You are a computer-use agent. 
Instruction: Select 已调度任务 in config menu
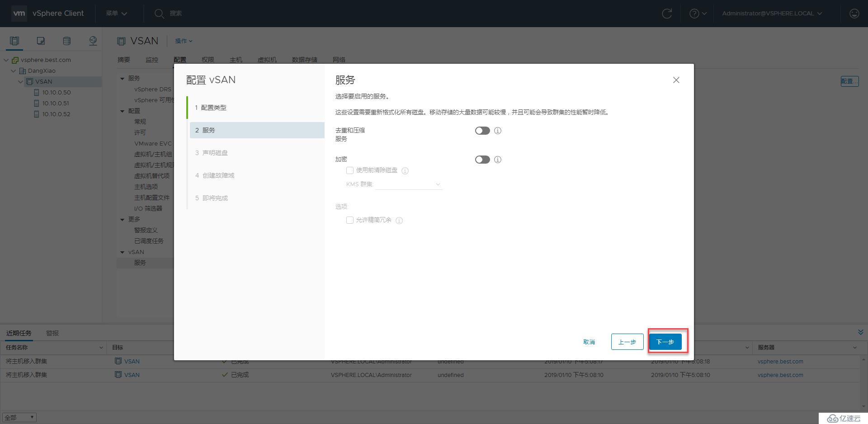pos(149,241)
